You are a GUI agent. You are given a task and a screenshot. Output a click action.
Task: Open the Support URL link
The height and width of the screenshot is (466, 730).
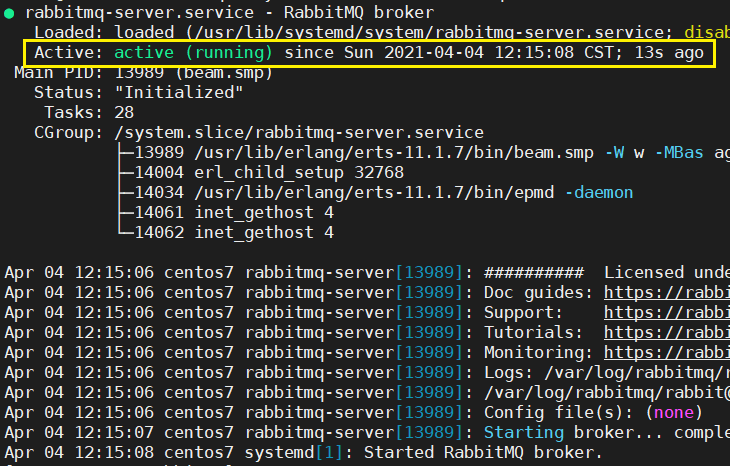[666, 313]
